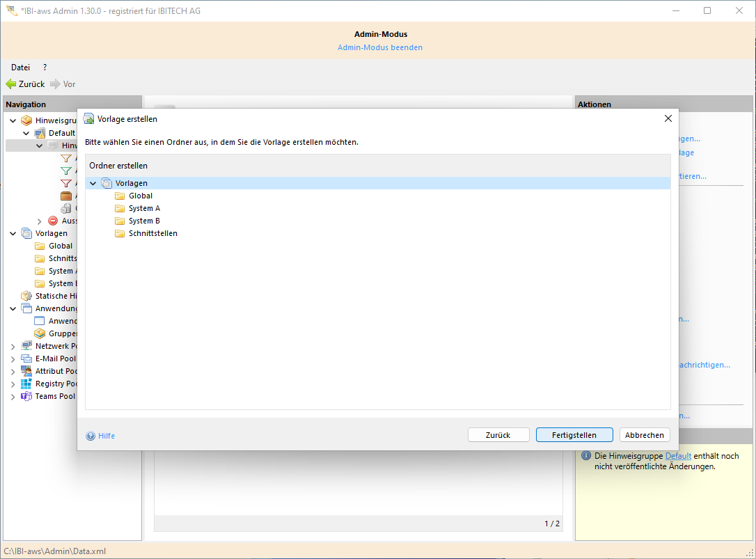Click Ordner erstellen in the dialog
Image resolution: width=756 pixels, height=559 pixels.
[x=118, y=166]
